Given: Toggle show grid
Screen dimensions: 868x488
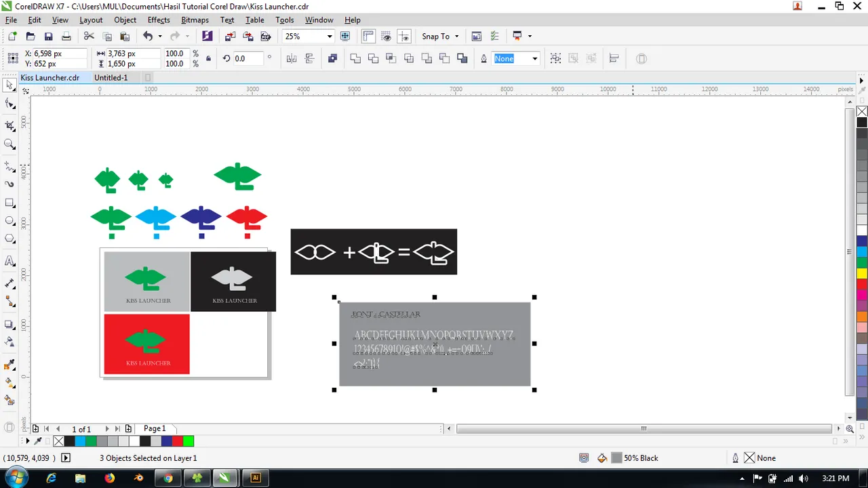Looking at the screenshot, I should click(x=387, y=36).
